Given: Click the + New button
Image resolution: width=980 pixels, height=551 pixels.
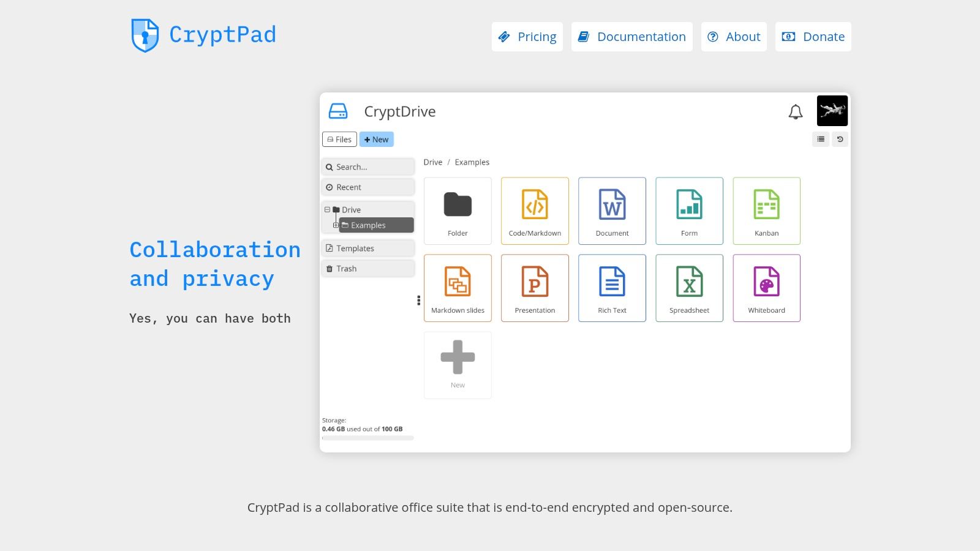Looking at the screenshot, I should pyautogui.click(x=377, y=139).
